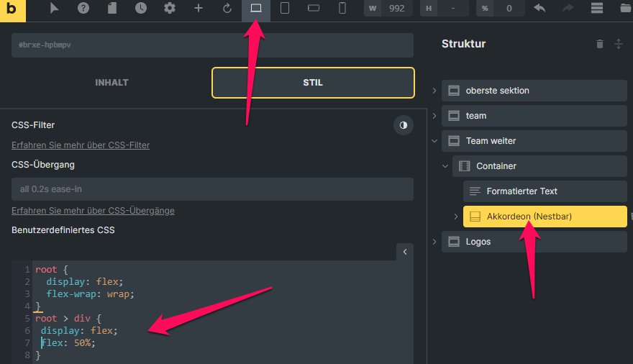Switch to tablet portrait breakpoint
633x364 pixels.
(285, 8)
